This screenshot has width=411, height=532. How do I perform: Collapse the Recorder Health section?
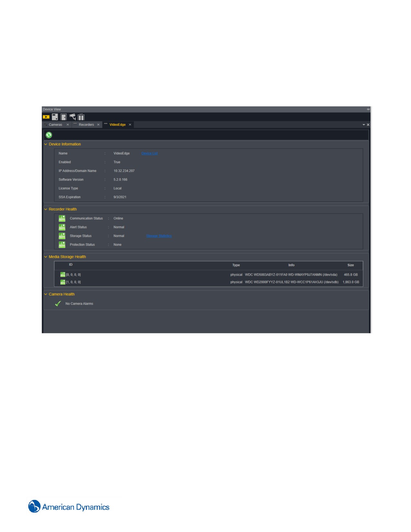[45, 209]
